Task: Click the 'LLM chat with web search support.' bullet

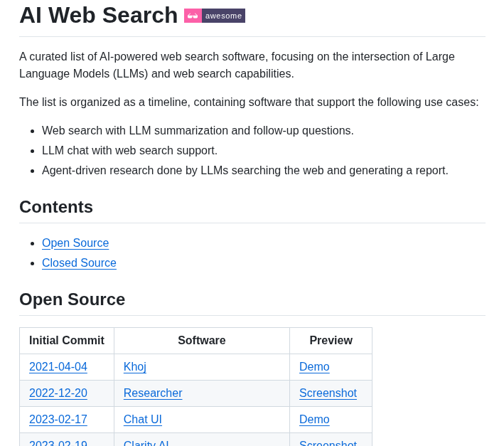Action: [129, 151]
